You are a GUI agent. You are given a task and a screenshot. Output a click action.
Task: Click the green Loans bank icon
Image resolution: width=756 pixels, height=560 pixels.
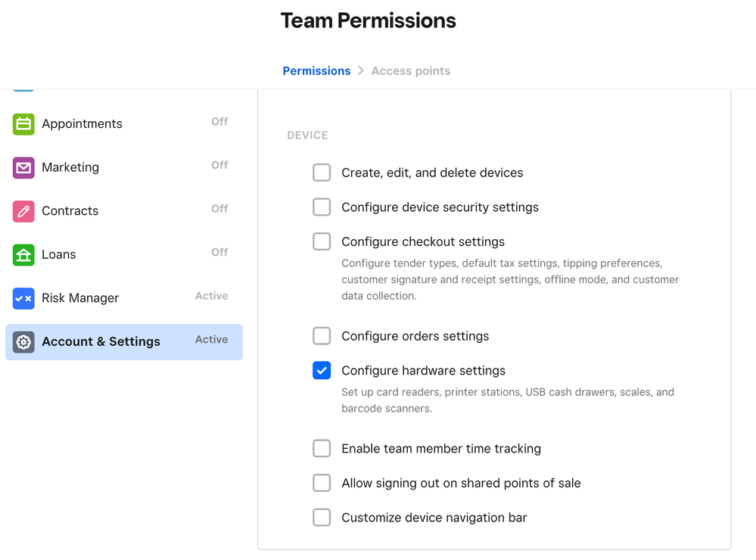point(23,254)
